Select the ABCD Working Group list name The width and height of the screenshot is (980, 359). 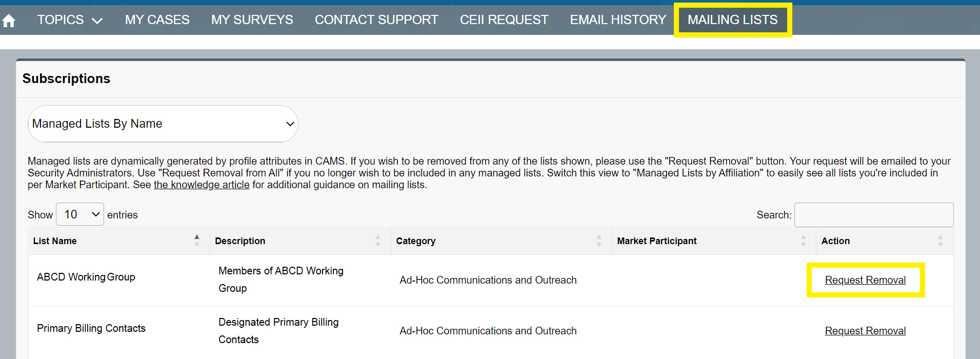coord(86,277)
